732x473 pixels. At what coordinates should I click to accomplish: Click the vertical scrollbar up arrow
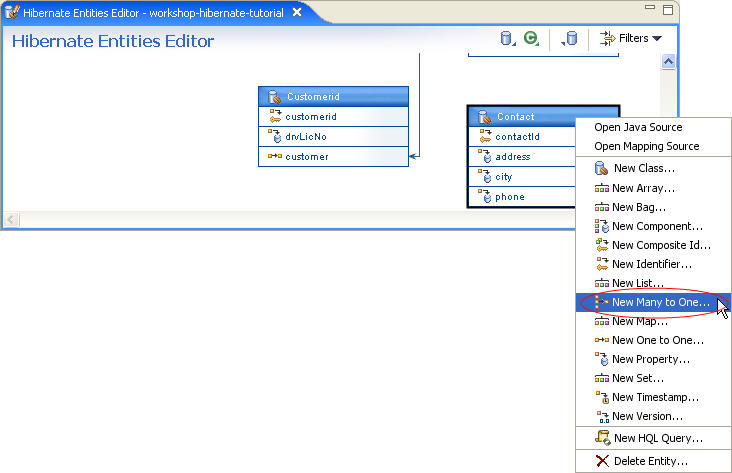[668, 62]
